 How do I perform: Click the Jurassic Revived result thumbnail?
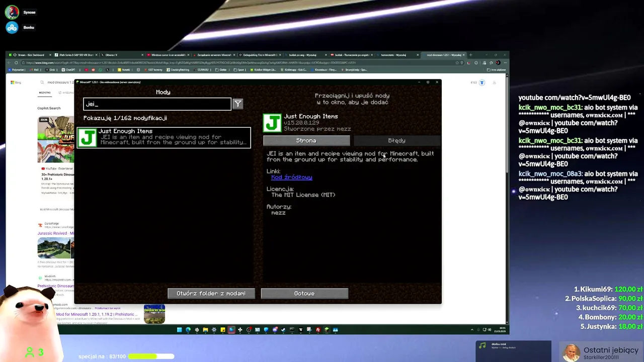point(55,247)
